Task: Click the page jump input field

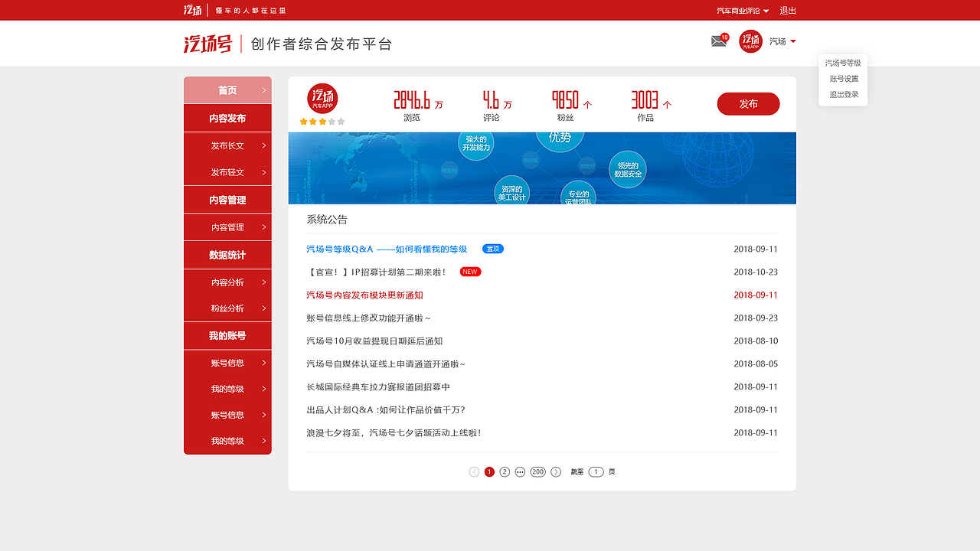Action: click(x=596, y=471)
